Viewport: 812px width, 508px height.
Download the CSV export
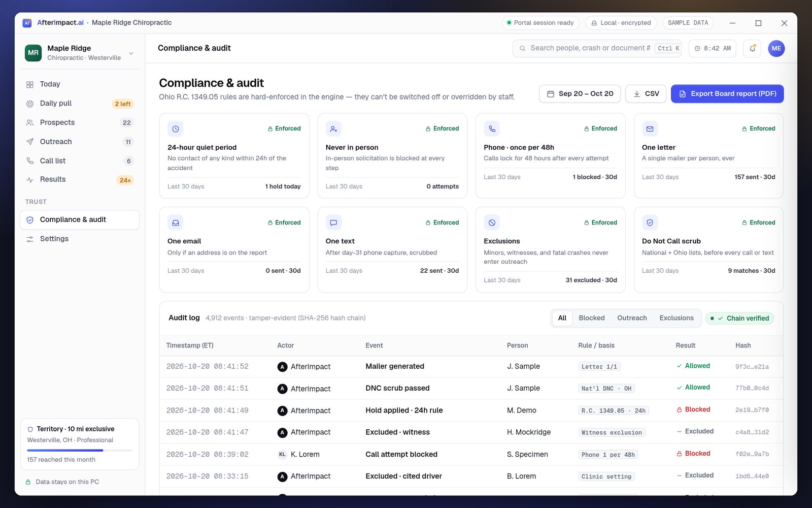pyautogui.click(x=646, y=93)
